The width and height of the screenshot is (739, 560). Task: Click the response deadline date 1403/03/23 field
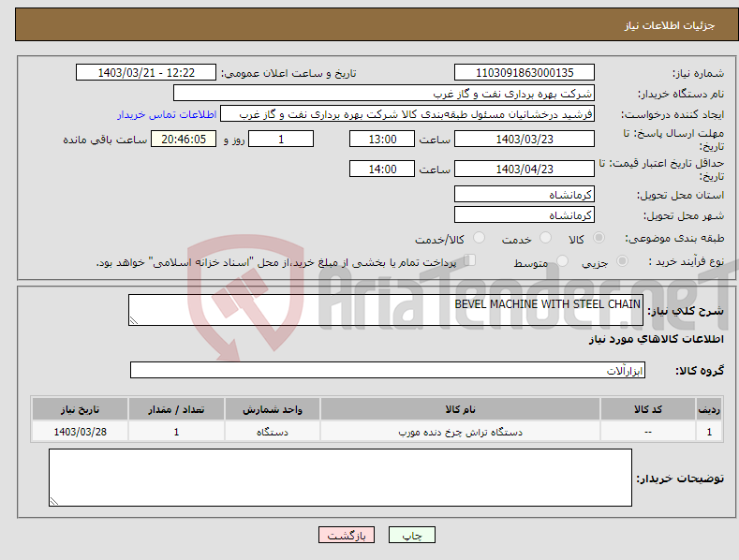point(525,139)
